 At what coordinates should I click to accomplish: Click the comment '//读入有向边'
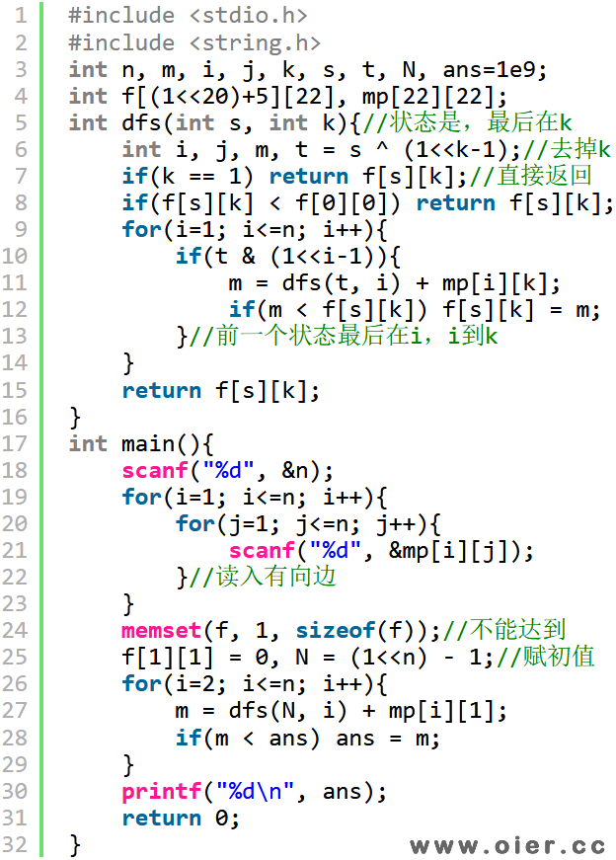click(x=263, y=577)
